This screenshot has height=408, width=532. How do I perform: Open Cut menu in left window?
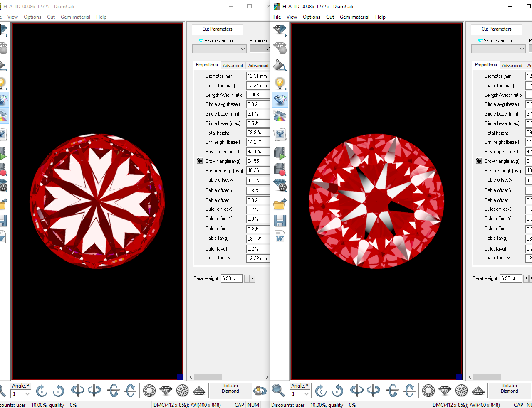51,17
